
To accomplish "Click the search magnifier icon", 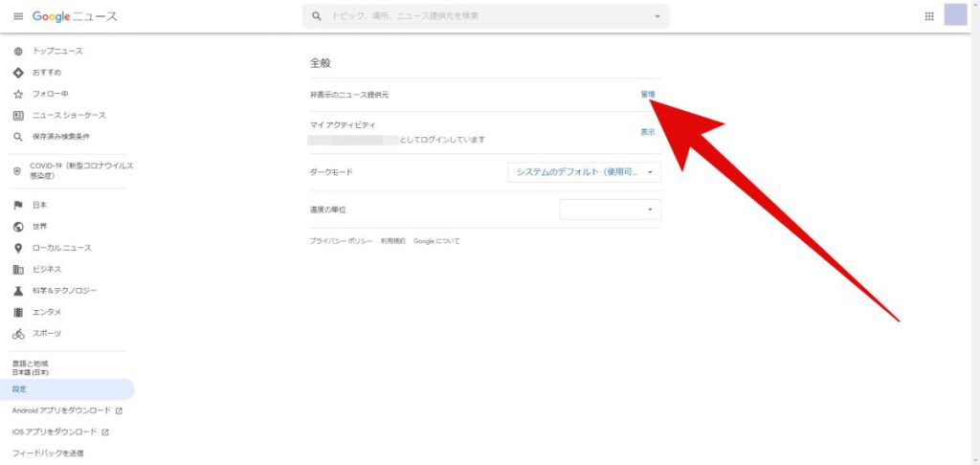I will [x=317, y=16].
